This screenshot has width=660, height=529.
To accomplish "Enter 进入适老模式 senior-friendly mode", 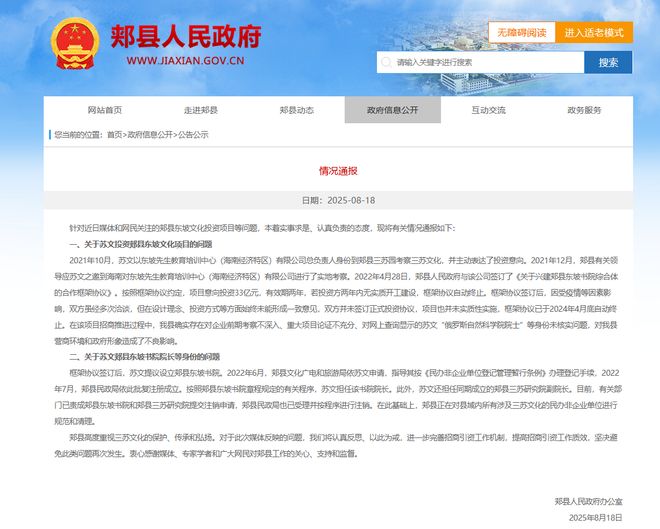I will click(593, 32).
